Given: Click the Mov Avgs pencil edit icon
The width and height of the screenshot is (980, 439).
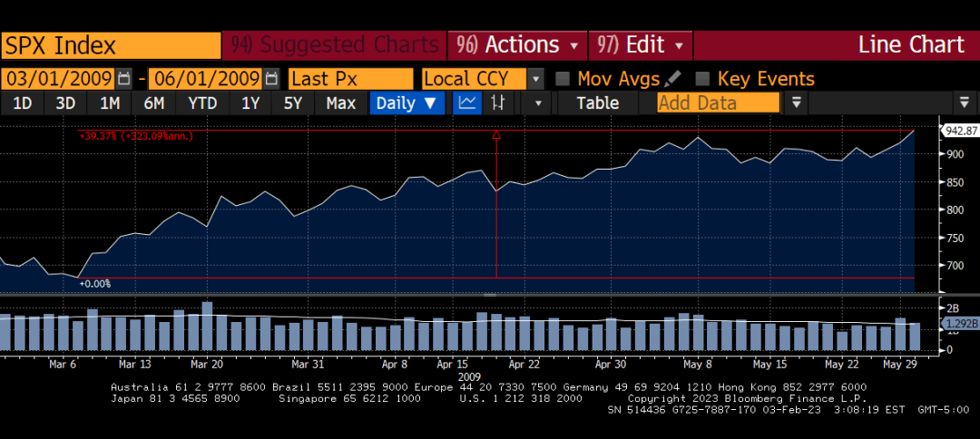Looking at the screenshot, I should 673,79.
